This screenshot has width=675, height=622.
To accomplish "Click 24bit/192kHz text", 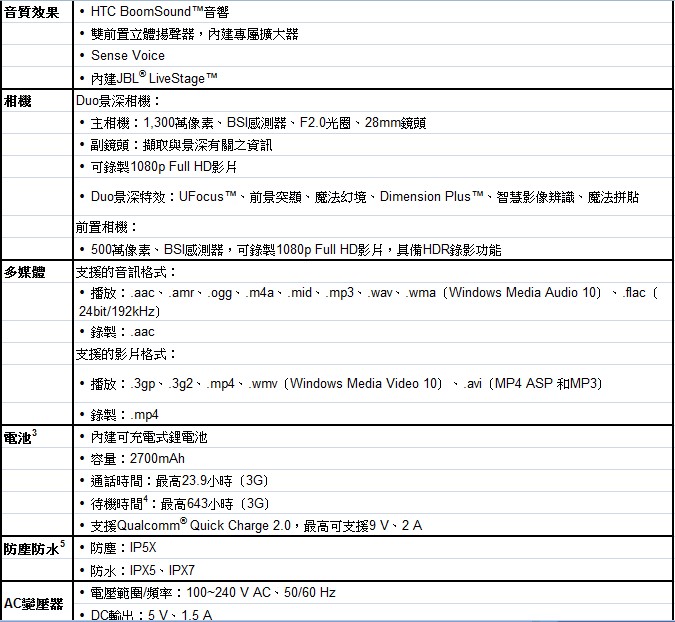I will (x=119, y=311).
